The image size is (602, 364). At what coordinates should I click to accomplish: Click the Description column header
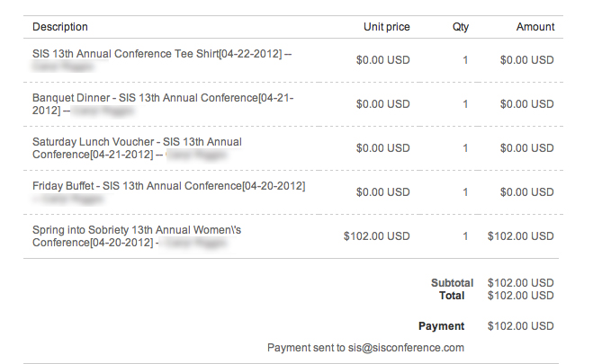point(60,27)
